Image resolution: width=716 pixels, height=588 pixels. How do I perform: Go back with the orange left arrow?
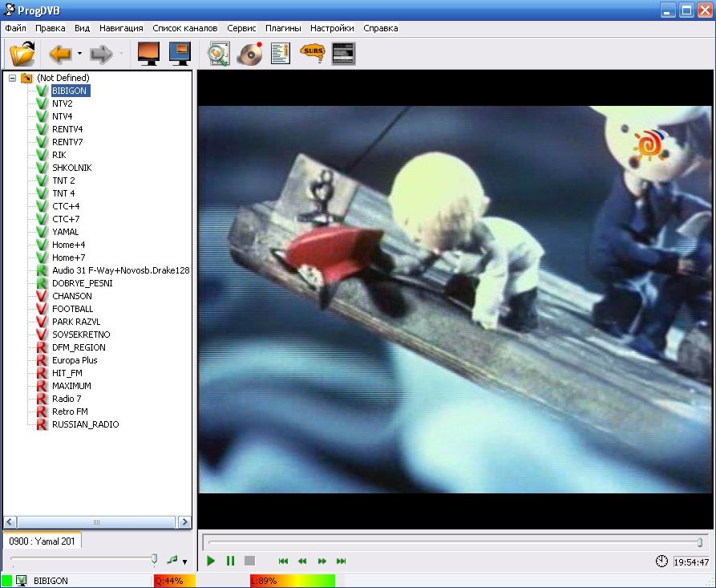[60, 54]
